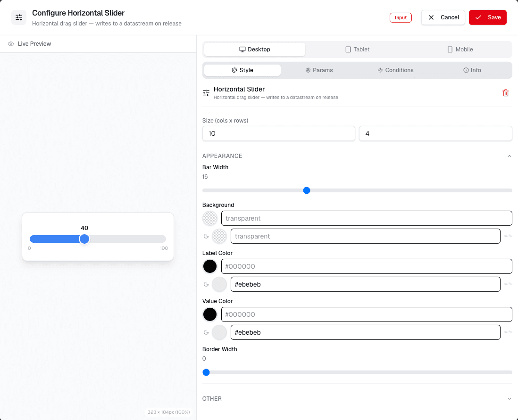Open the Label Color black swatch
This screenshot has height=420, width=518.
click(210, 266)
